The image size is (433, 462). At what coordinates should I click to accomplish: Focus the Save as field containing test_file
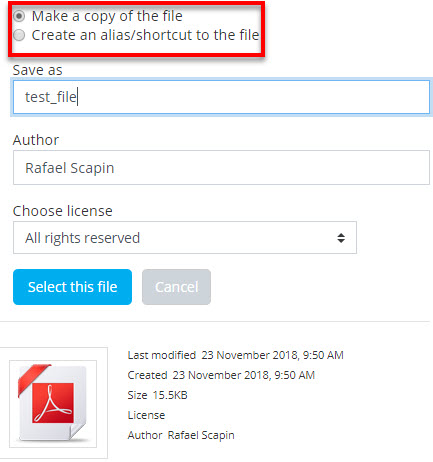(x=221, y=97)
